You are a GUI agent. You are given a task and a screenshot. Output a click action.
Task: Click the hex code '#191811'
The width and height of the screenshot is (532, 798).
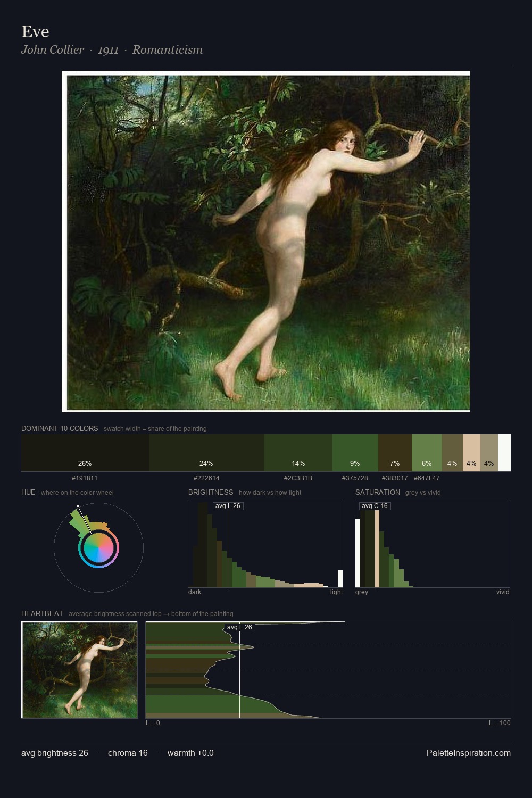[85, 478]
